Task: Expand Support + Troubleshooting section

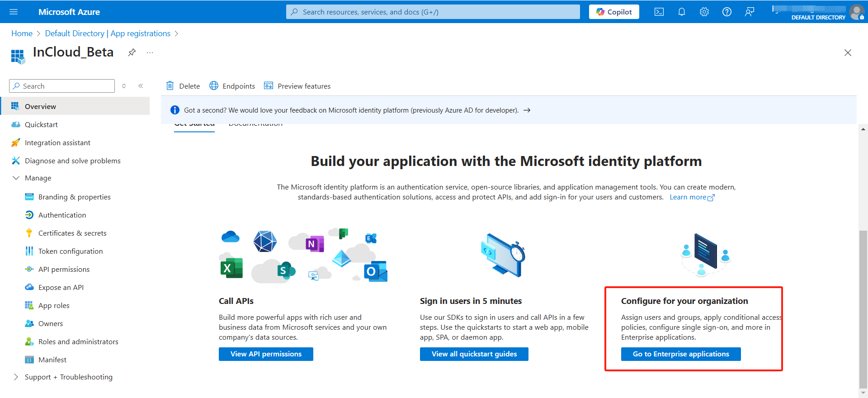Action: point(16,377)
